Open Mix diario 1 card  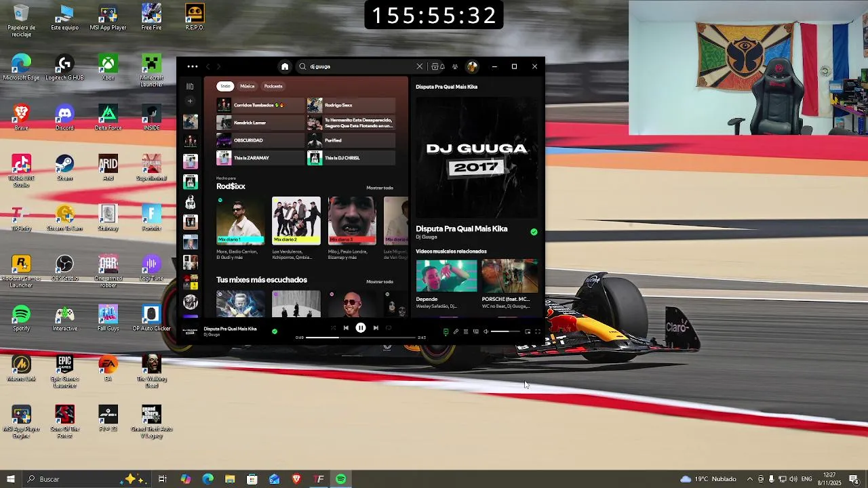coord(240,228)
